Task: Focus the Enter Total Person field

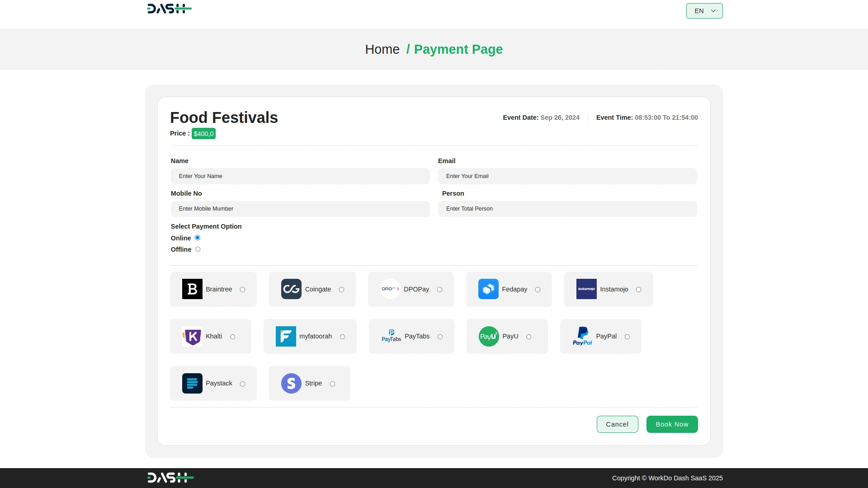Action: pos(567,209)
